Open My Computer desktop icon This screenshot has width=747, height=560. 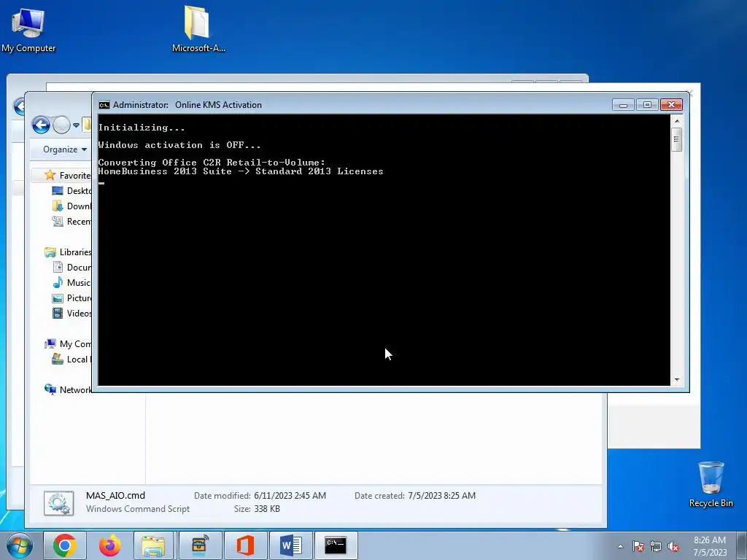(x=28, y=29)
